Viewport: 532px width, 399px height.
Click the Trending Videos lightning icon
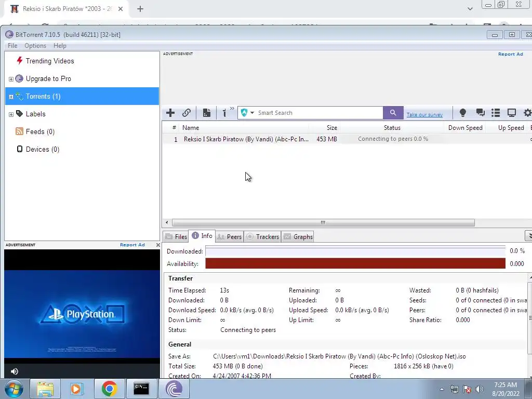pyautogui.click(x=19, y=61)
